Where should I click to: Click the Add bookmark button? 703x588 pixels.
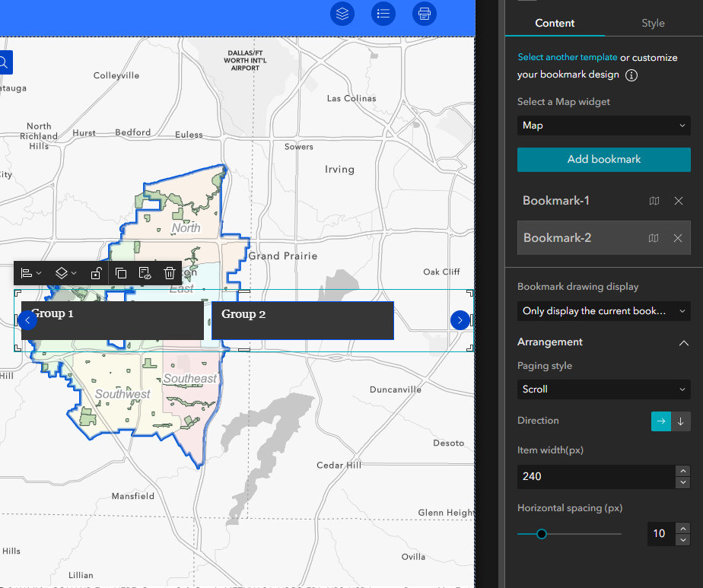(603, 160)
